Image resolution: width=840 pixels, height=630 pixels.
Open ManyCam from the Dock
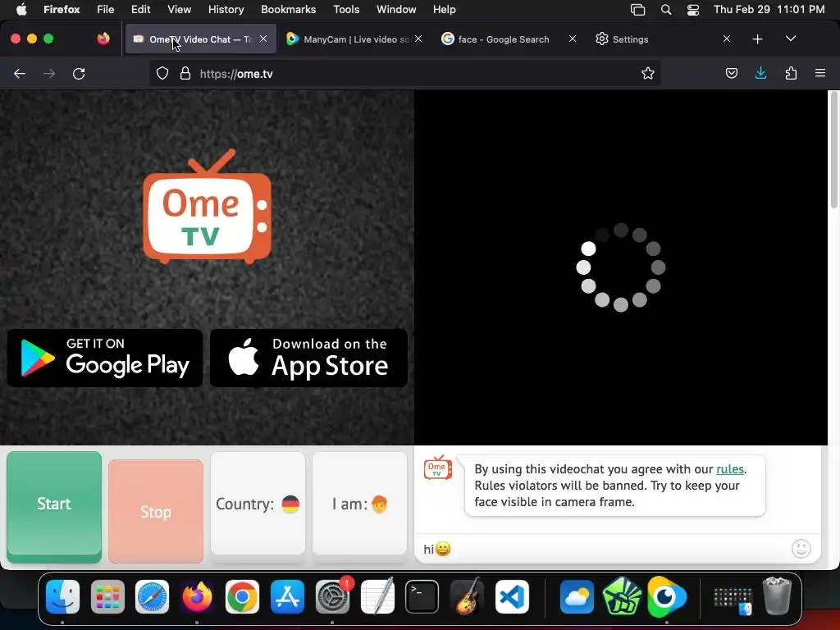click(x=666, y=596)
